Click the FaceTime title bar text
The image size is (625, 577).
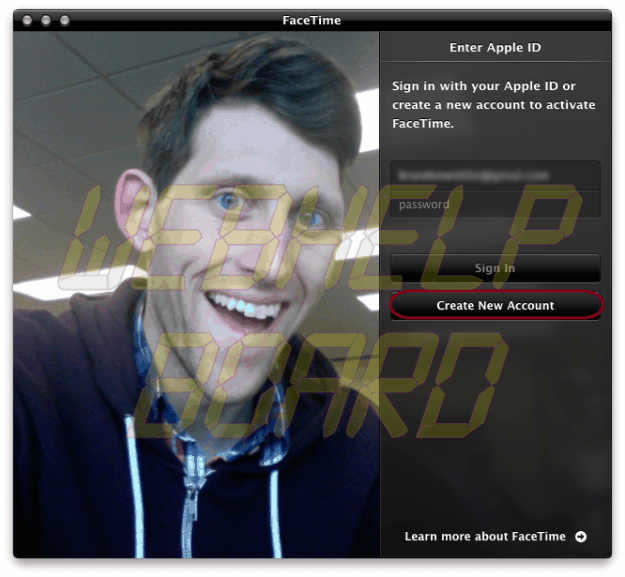(x=312, y=20)
